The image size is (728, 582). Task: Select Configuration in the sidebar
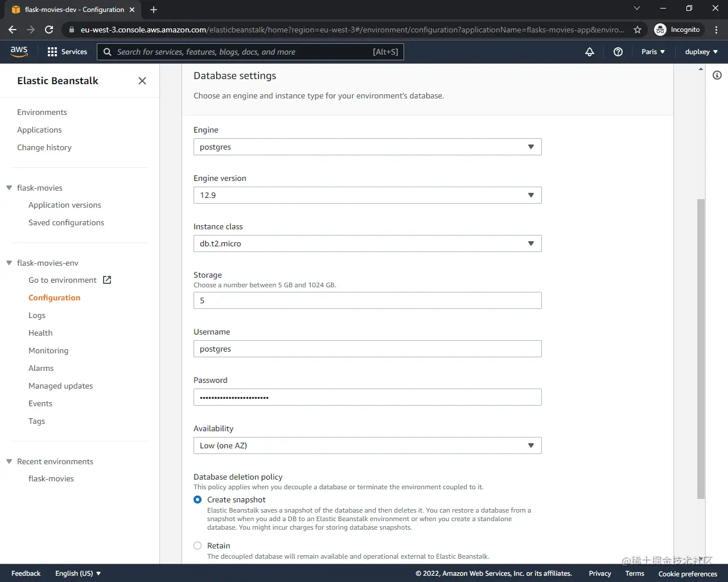(x=54, y=298)
